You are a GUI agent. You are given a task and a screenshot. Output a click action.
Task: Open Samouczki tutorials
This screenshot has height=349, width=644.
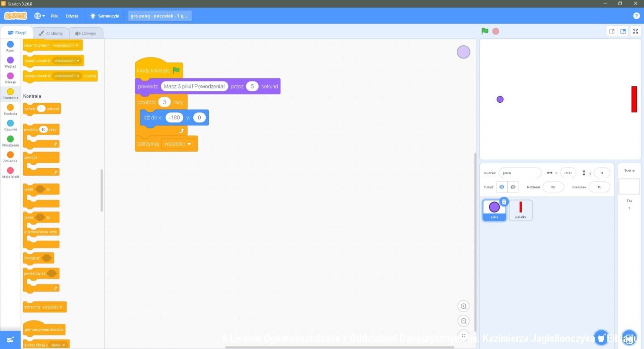tap(105, 16)
